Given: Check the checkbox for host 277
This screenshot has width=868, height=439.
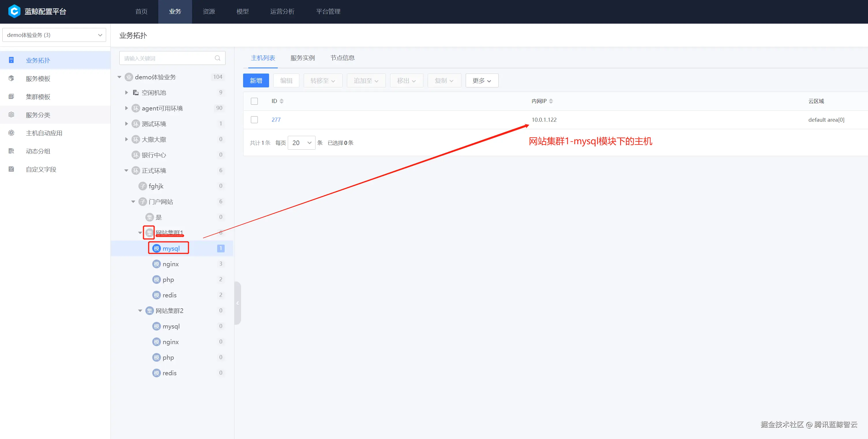Looking at the screenshot, I should click(254, 120).
